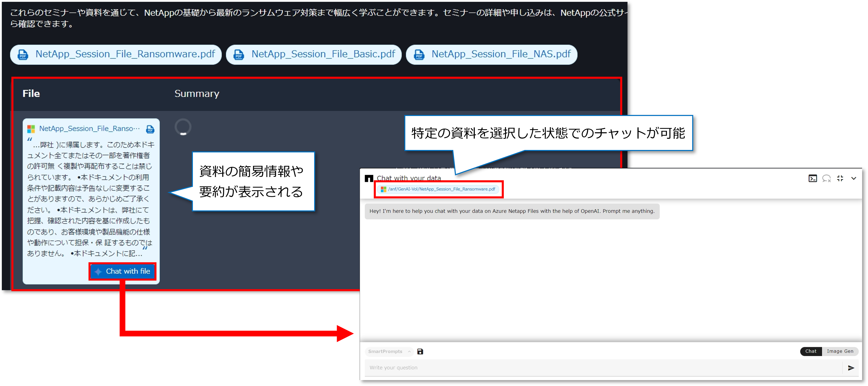Click the save prompt floppy icon
This screenshot has width=868, height=386.
[x=420, y=351]
